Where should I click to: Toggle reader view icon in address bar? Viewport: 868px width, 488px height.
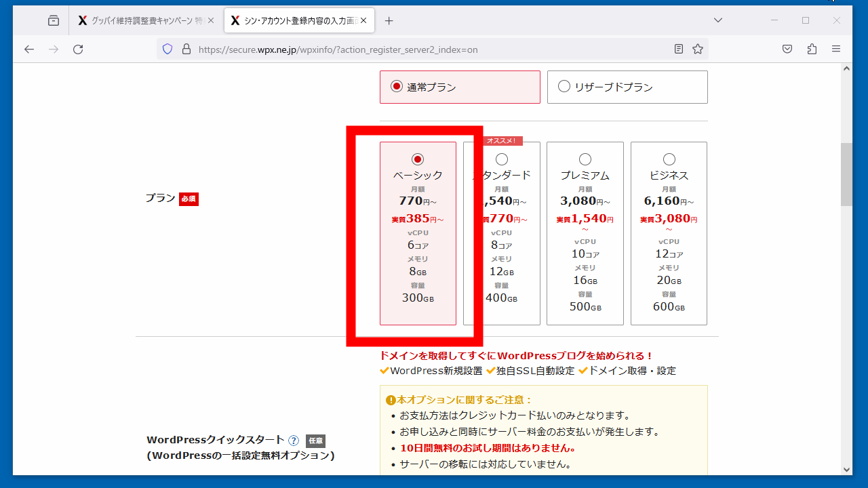[679, 49]
